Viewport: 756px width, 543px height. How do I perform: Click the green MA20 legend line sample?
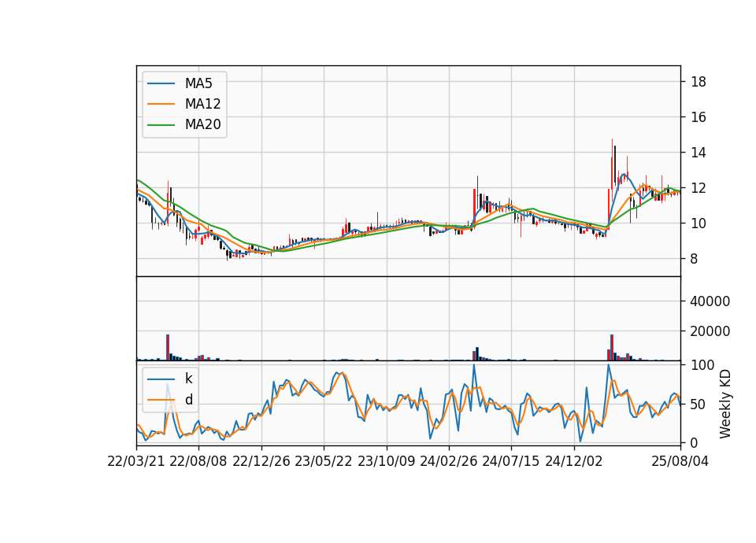161,125
